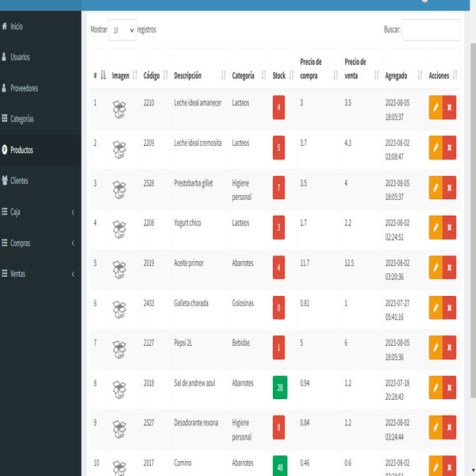Edit the Sal de andrew azul product

(x=436, y=387)
